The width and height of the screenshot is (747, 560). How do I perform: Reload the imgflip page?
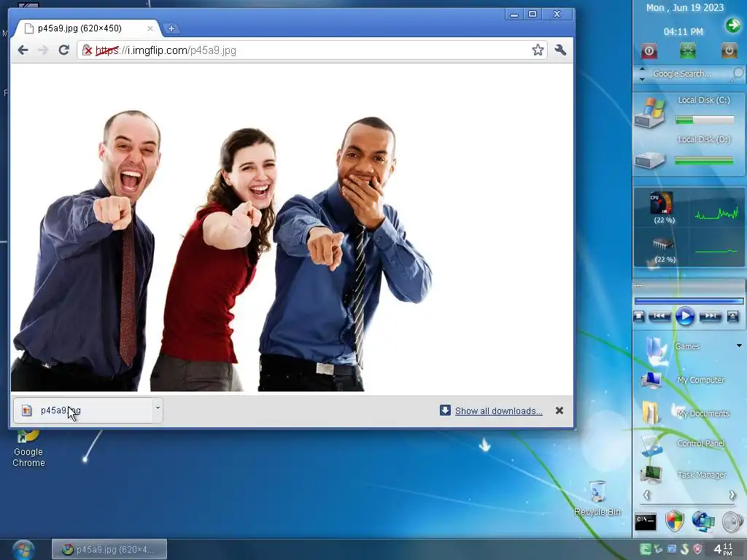click(x=64, y=50)
